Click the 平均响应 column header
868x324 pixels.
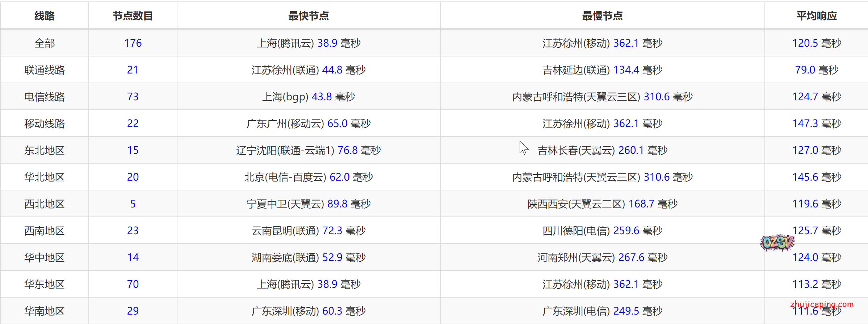[x=816, y=16]
